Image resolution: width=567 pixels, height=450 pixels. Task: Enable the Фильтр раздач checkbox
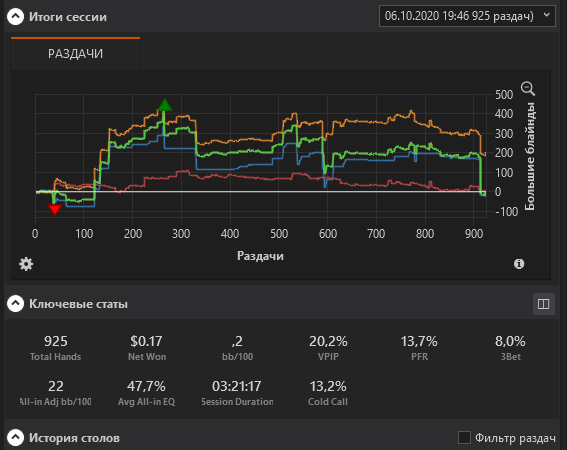pos(464,438)
